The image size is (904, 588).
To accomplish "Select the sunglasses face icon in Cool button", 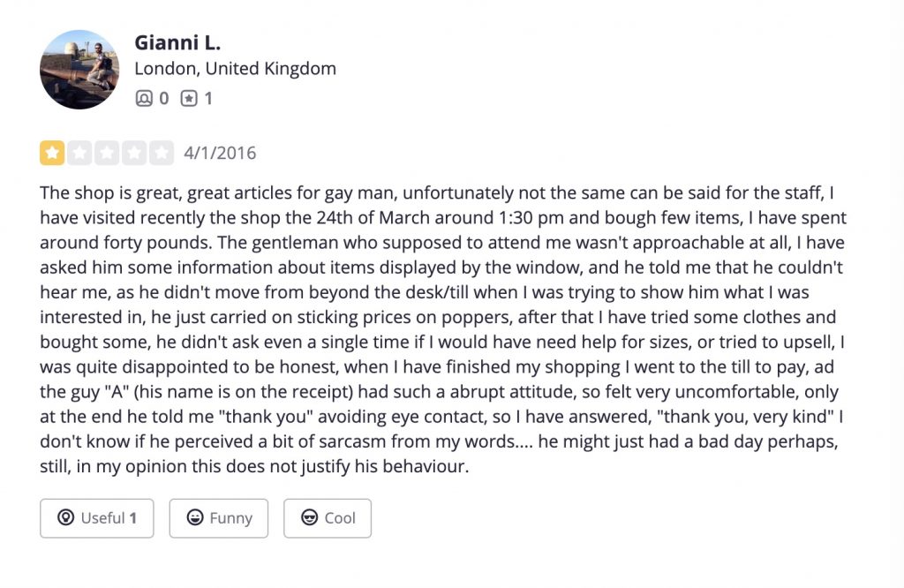I will coord(310,517).
